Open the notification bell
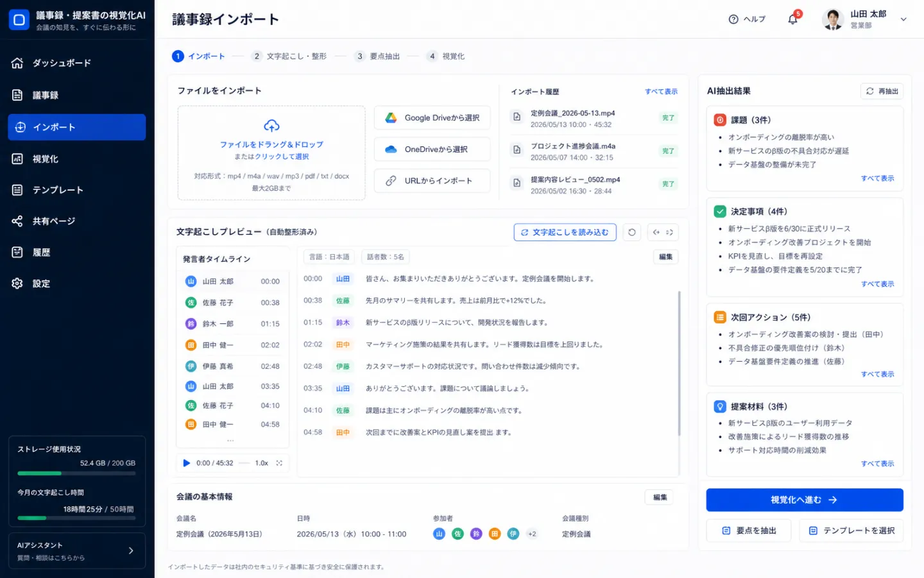Viewport: 924px width, 578px height. [792, 19]
